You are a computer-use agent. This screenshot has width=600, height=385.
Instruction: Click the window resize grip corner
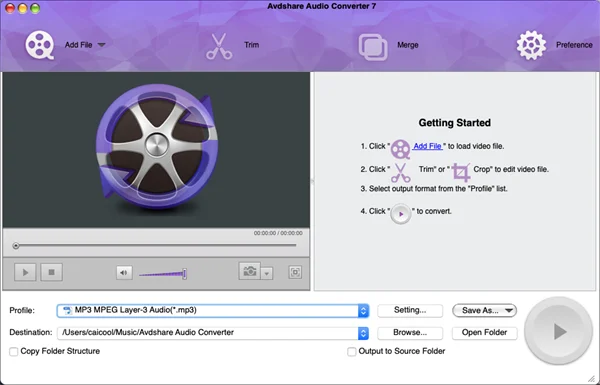point(592,378)
